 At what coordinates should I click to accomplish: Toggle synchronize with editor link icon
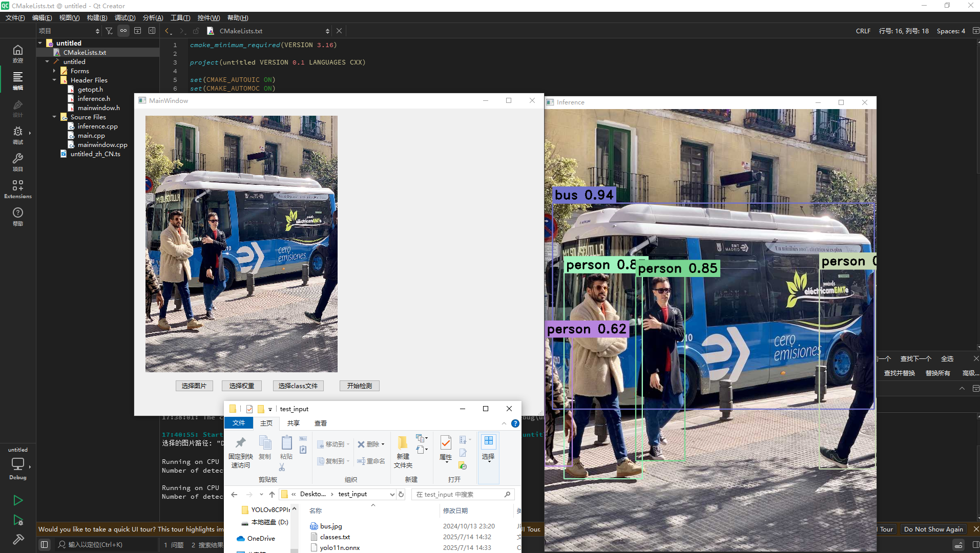[123, 31]
